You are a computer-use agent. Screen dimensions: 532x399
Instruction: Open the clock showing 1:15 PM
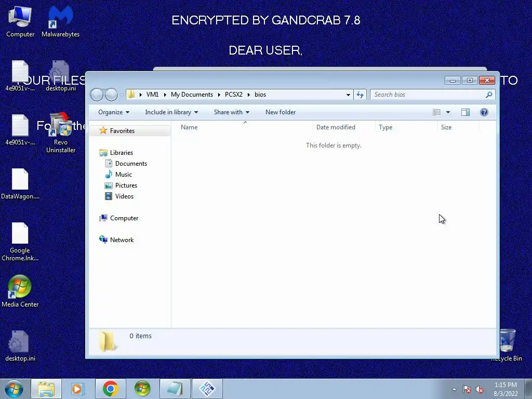[x=506, y=389]
